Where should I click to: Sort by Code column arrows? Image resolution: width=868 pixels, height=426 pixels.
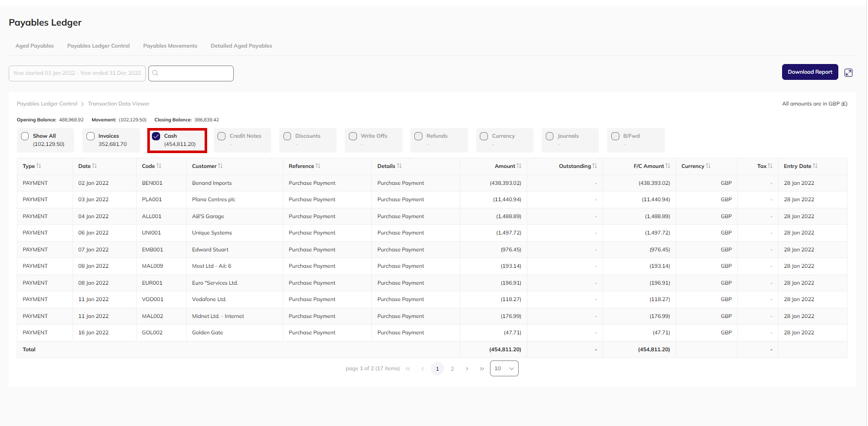159,166
